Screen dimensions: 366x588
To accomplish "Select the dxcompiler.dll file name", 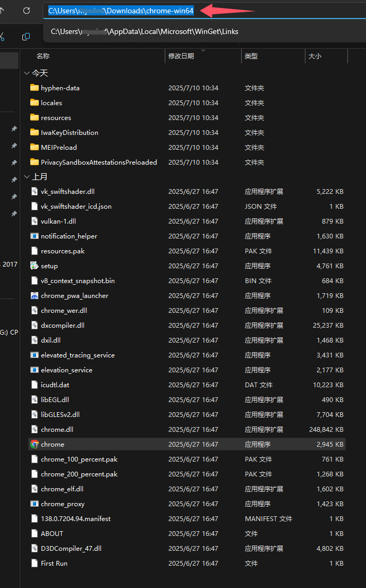I will tap(63, 326).
